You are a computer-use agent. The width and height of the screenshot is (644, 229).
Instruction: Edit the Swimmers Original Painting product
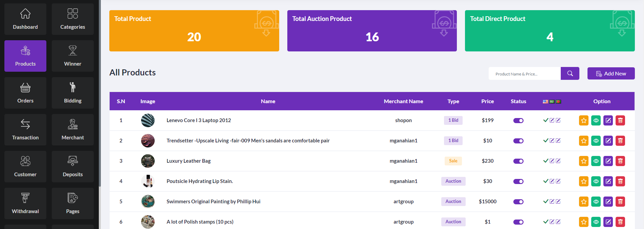(608, 202)
